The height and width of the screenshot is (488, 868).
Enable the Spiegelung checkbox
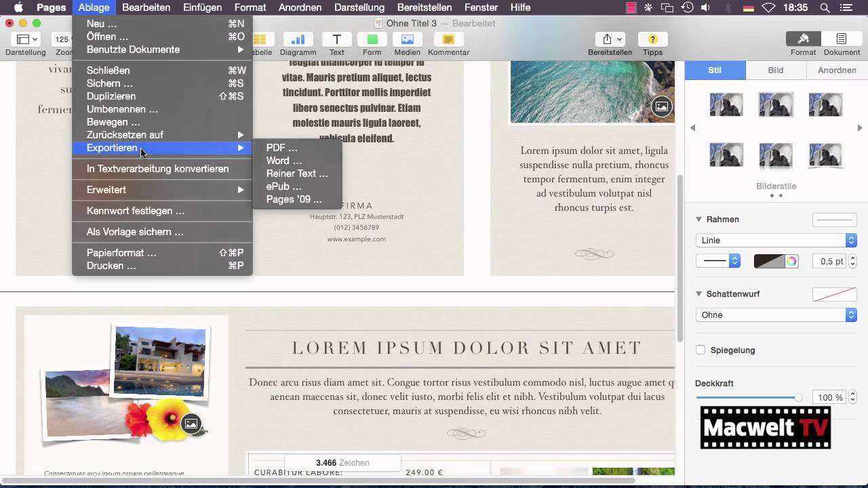click(701, 350)
